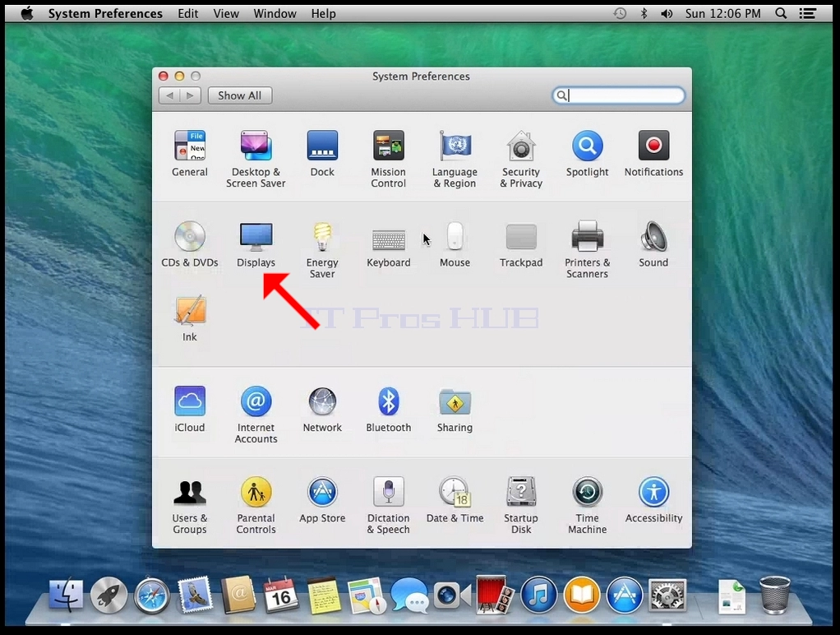Open the volume control in menu bar
Image resolution: width=840 pixels, height=635 pixels.
[x=667, y=13]
